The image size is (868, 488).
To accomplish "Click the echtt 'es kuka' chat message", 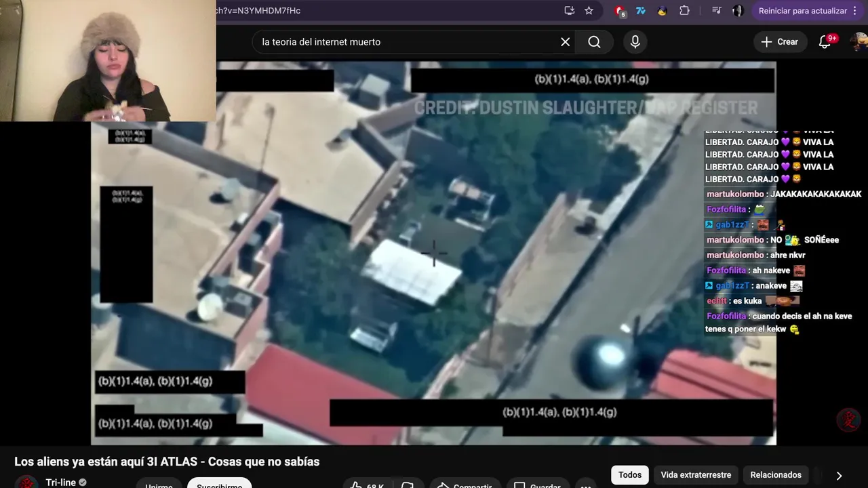I will pos(753,301).
